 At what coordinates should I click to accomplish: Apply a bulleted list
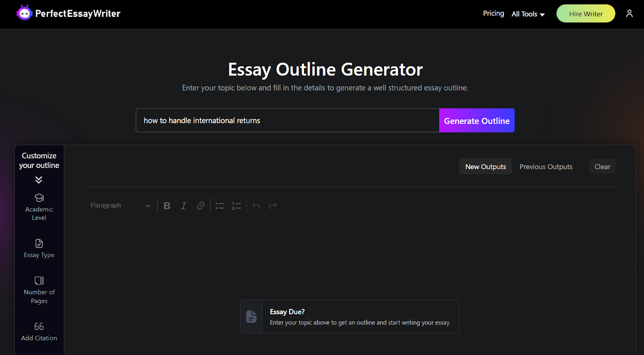tap(220, 206)
